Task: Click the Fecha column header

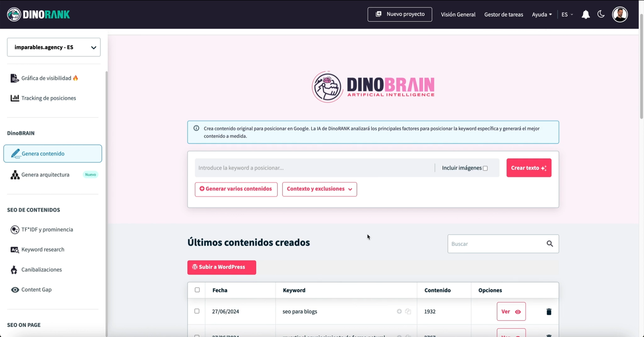Action: (220, 290)
